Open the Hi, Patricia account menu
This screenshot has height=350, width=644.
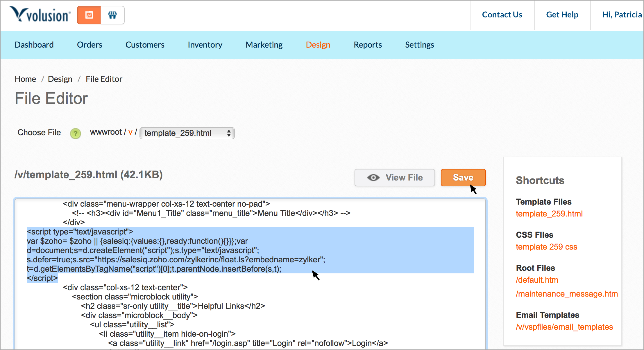[622, 15]
